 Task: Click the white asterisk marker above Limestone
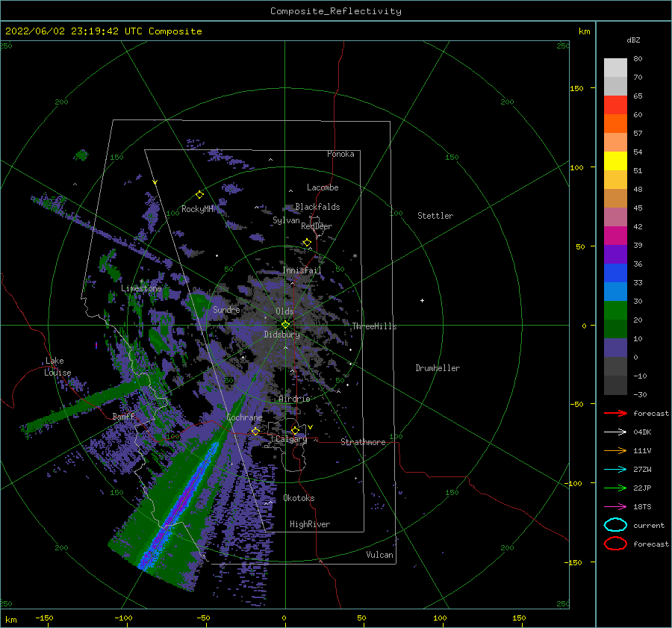coord(141,282)
